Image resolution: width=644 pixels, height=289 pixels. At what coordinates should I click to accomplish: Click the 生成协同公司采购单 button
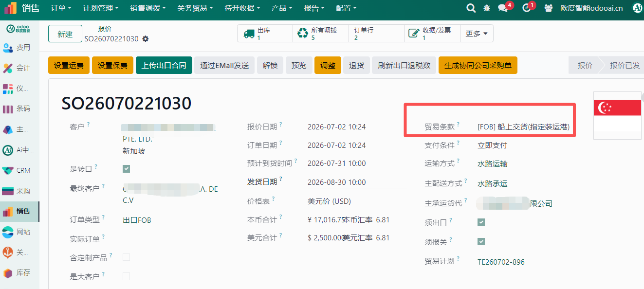pyautogui.click(x=478, y=65)
